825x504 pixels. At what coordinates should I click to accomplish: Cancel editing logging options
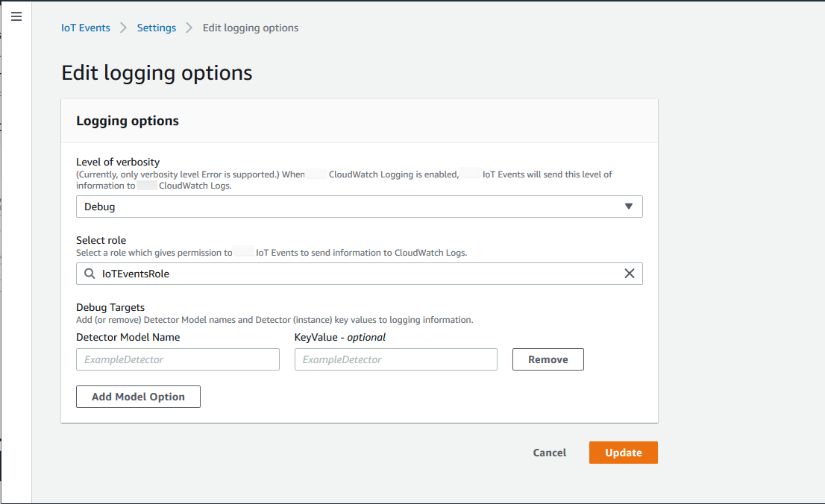pyautogui.click(x=549, y=453)
